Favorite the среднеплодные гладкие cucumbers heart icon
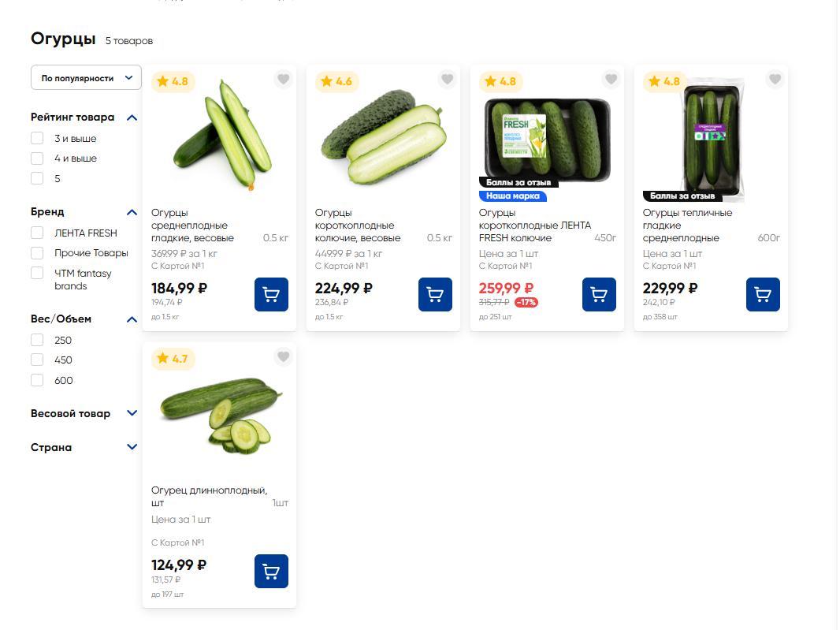Image resolution: width=840 pixels, height=630 pixels. 284,79
